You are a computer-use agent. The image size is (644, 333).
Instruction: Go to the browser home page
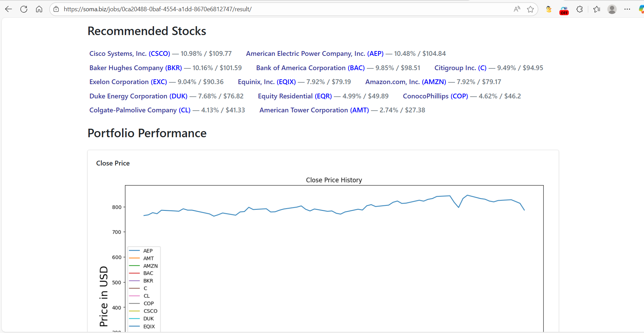(39, 9)
